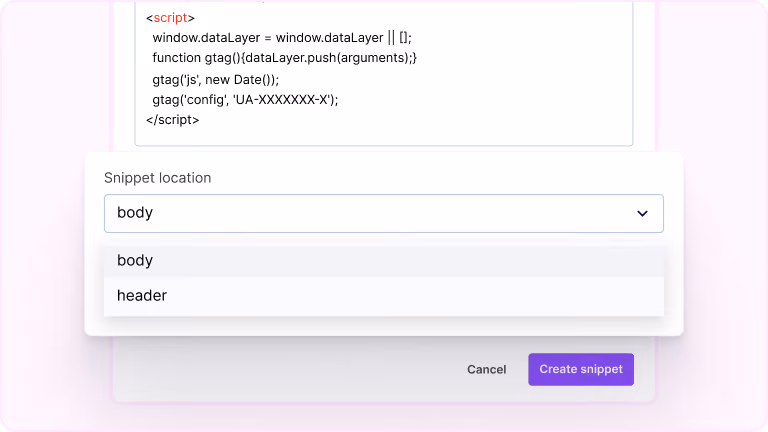Click the window.dataLayer code line
The width and height of the screenshot is (768, 432).
pyautogui.click(x=282, y=38)
